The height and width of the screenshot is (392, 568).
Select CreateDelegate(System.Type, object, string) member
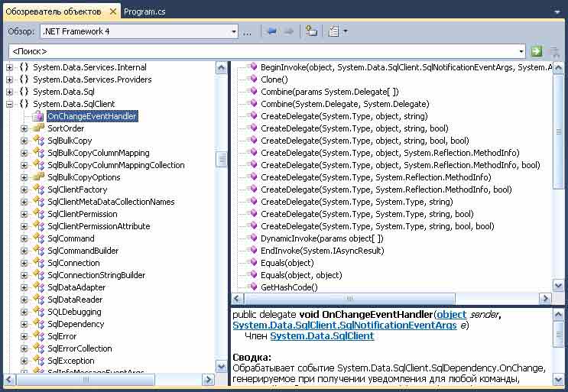tap(344, 117)
